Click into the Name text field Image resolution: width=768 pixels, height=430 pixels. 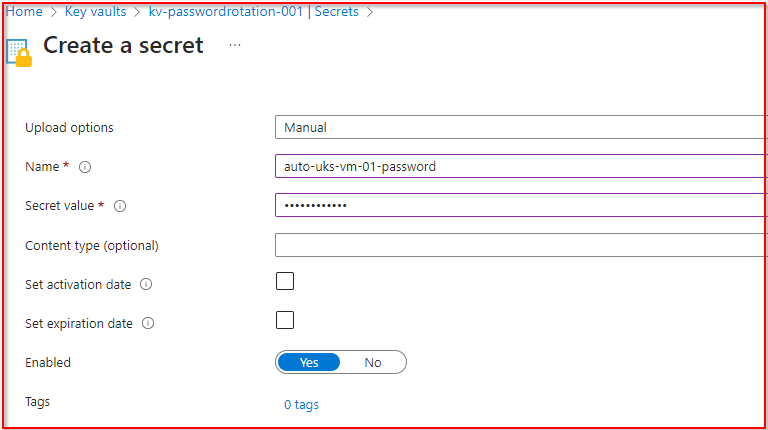click(x=520, y=167)
